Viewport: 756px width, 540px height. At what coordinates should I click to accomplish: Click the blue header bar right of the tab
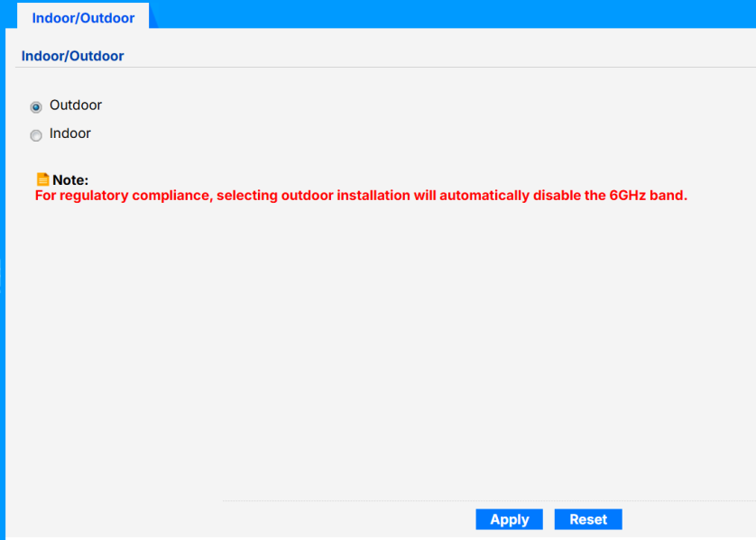(451, 14)
